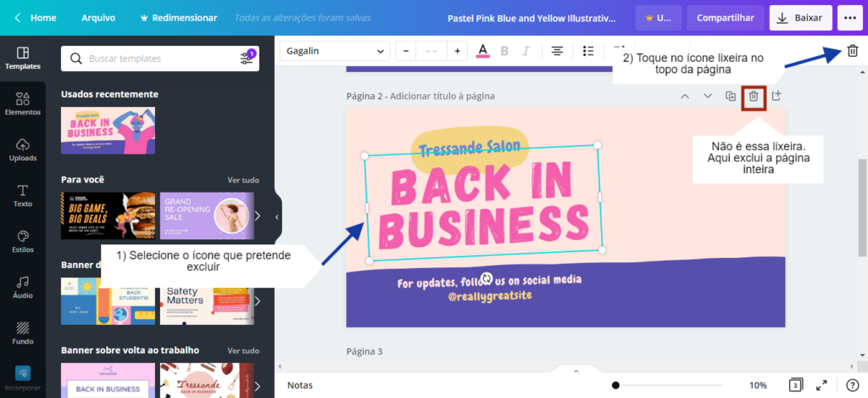The image size is (868, 398).
Task: Show more Para você templates
Action: 258,216
